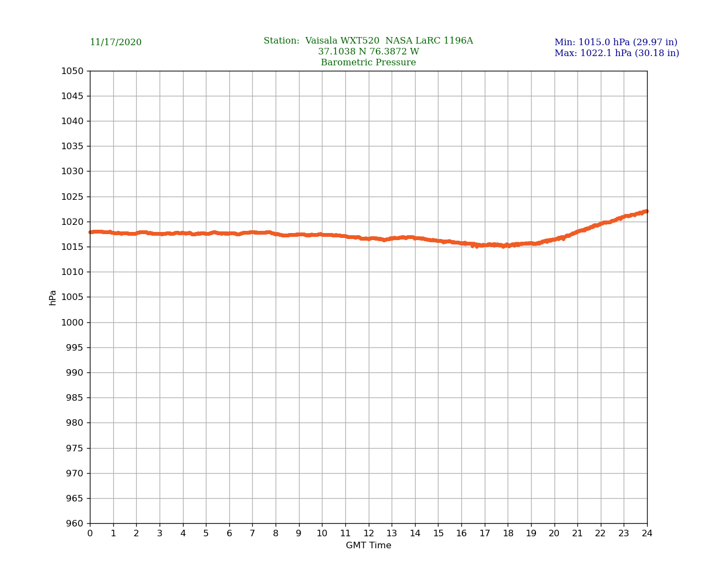Click the 6 hour x-axis tick label

[229, 534]
